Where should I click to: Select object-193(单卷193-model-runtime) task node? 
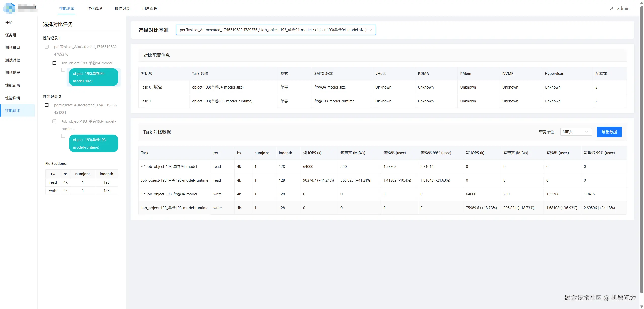(93, 144)
